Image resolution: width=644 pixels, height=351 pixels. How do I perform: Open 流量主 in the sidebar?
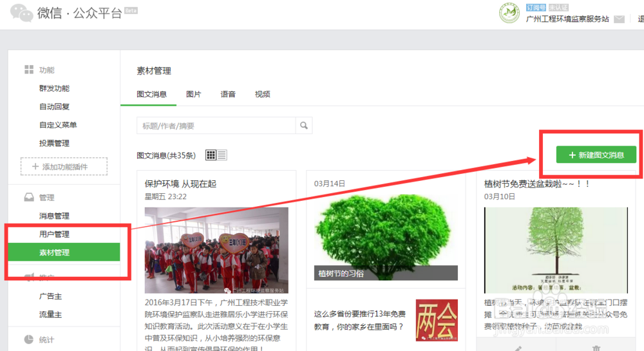50,314
